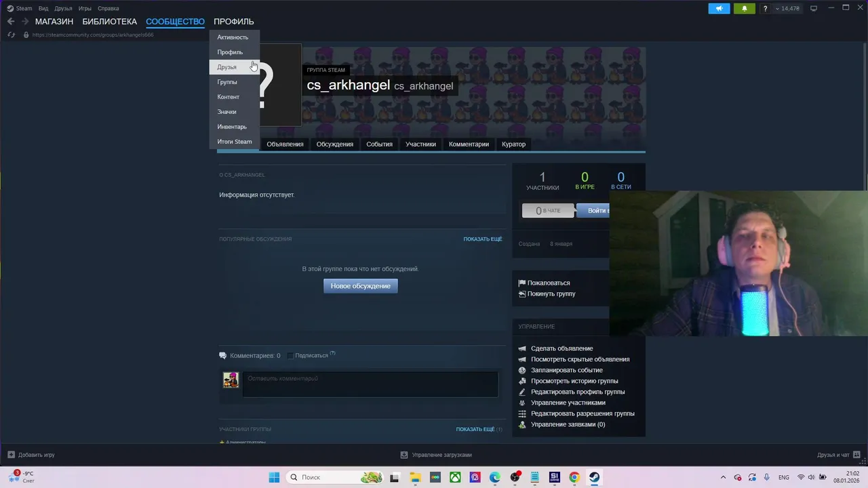Open the green notifications bell
The image size is (868, 488).
(x=745, y=8)
